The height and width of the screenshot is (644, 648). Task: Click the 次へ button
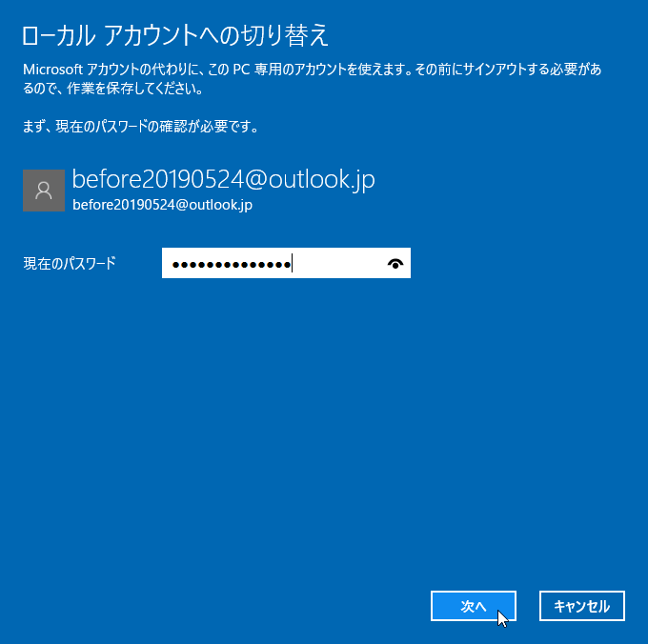[x=474, y=606]
